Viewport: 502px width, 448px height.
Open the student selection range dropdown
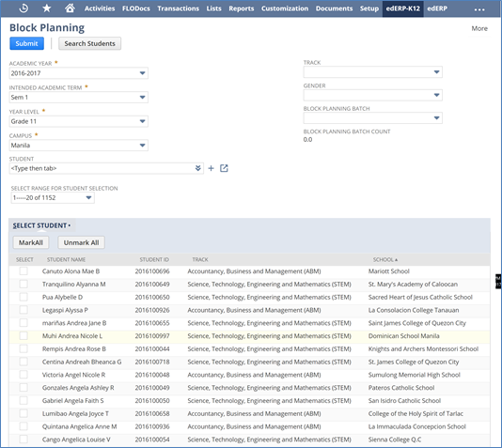click(53, 197)
